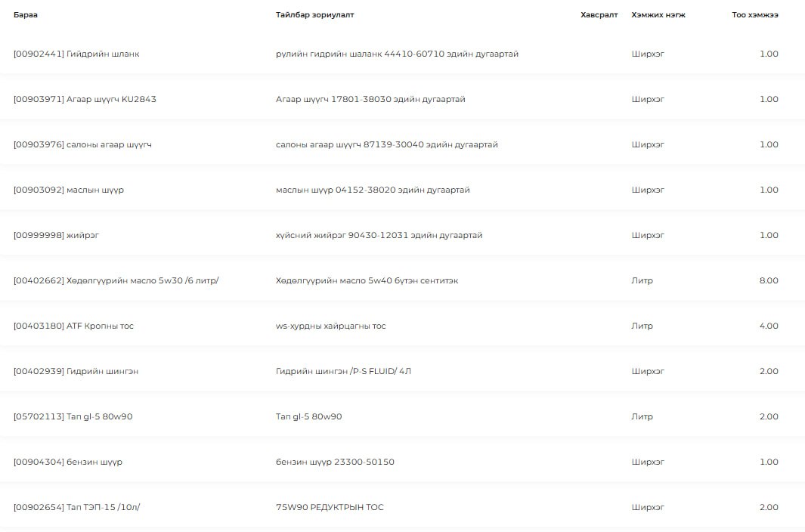Click the Бараа column header
805x532 pixels.
click(x=26, y=15)
